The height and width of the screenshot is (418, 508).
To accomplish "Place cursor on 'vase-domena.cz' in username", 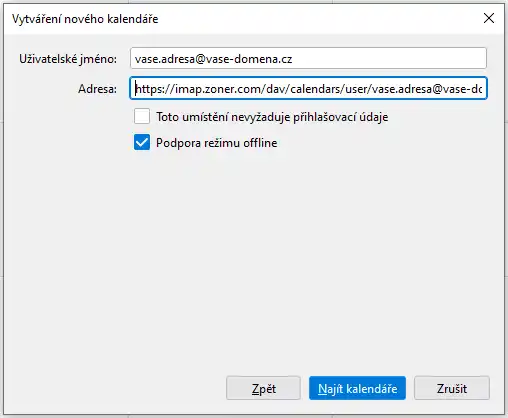I will pyautogui.click(x=249, y=59).
